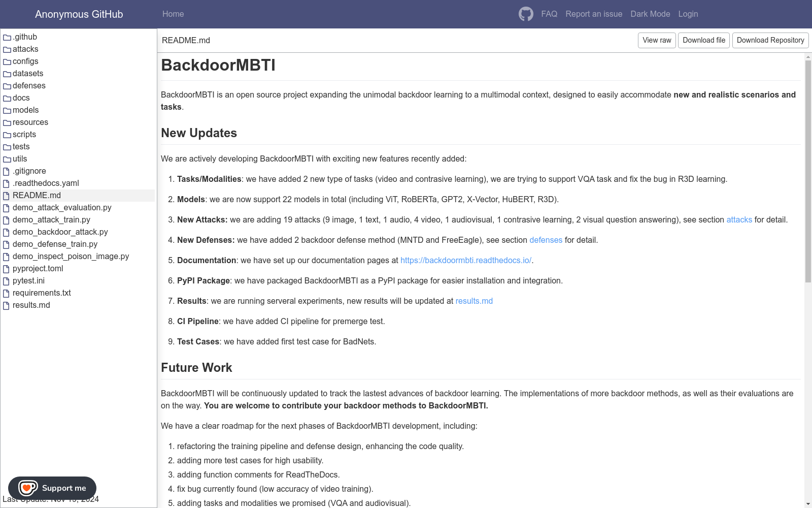Open the attacks section link in README
This screenshot has height=508, width=812.
pyautogui.click(x=739, y=219)
